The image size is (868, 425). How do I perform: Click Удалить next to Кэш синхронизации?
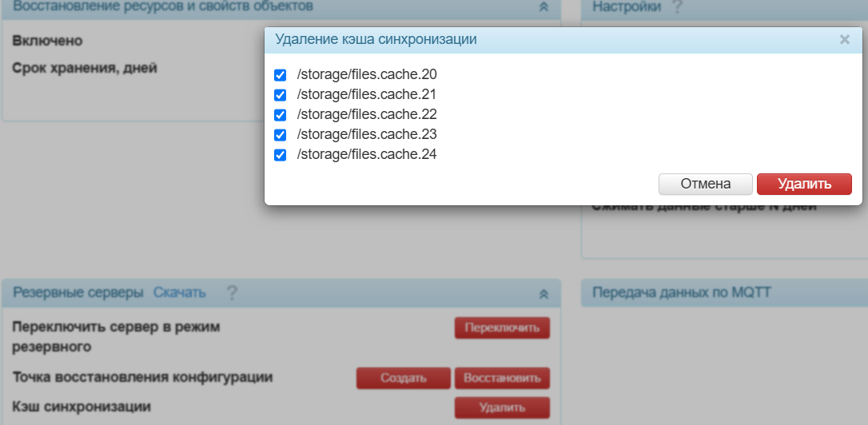tap(502, 408)
